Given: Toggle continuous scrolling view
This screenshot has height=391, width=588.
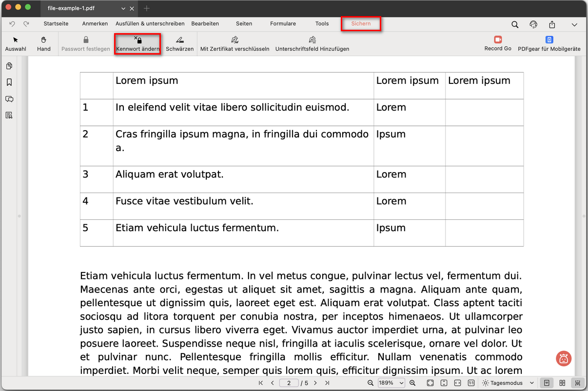Looking at the screenshot, I should coord(578,383).
